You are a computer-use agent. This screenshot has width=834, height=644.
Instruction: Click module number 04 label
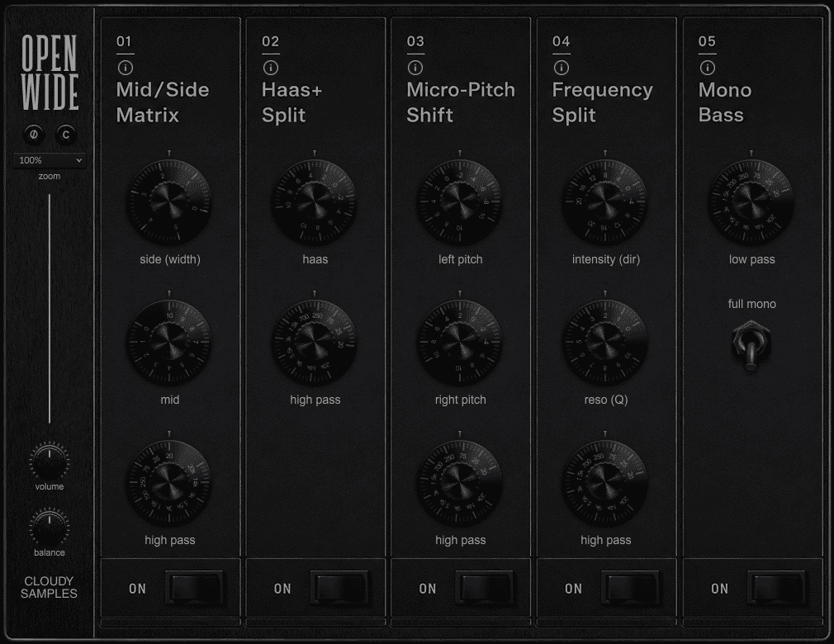pos(562,41)
